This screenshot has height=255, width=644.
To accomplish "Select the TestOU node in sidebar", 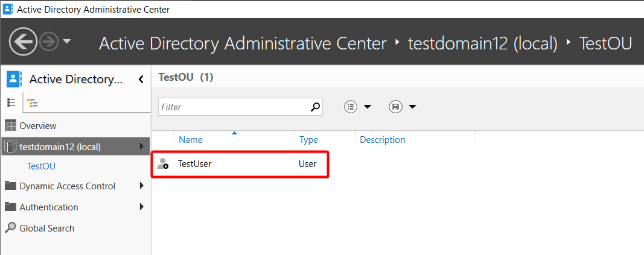I will click(41, 166).
